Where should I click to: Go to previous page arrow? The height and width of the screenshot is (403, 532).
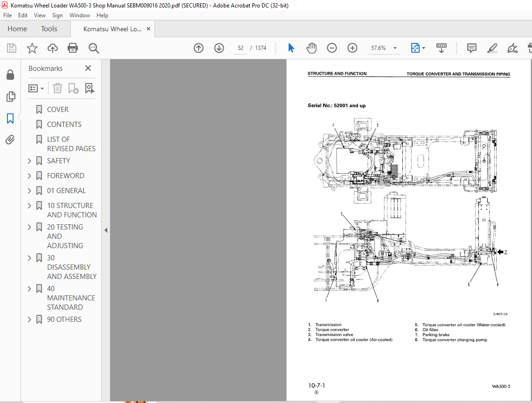click(x=199, y=48)
